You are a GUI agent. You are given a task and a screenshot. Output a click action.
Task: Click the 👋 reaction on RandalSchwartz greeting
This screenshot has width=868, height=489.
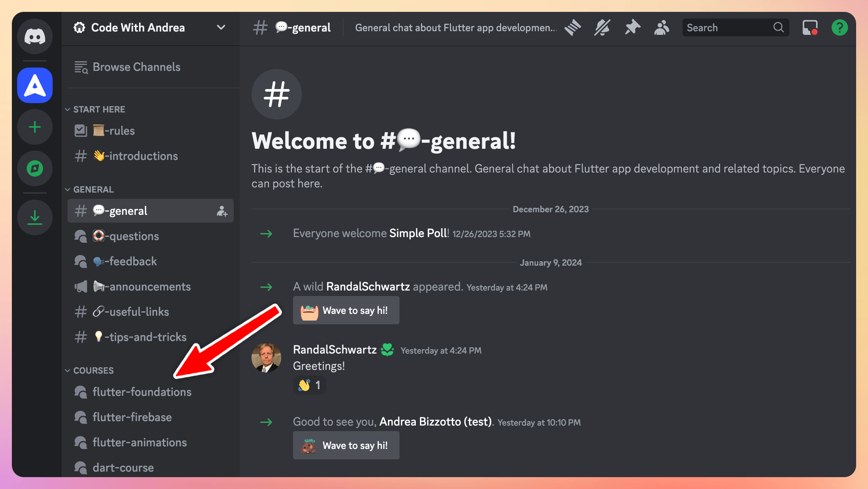pos(308,385)
